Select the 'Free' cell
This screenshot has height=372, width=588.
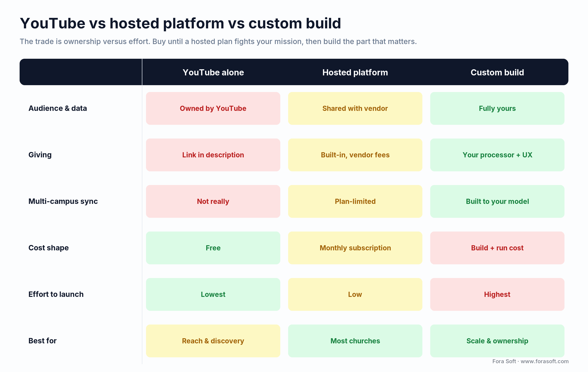coord(213,248)
